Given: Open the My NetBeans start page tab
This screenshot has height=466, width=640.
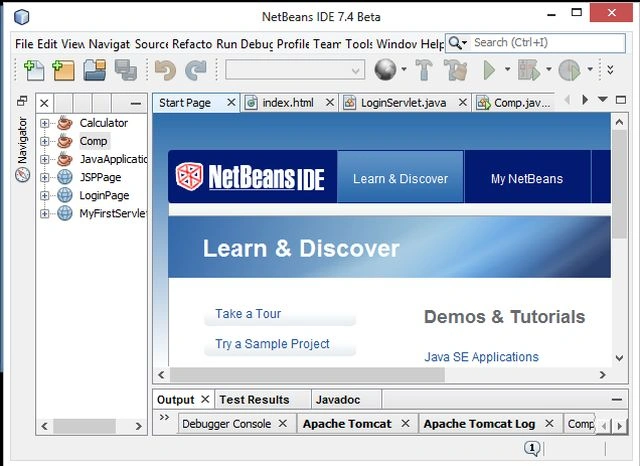Looking at the screenshot, I should tap(527, 179).
